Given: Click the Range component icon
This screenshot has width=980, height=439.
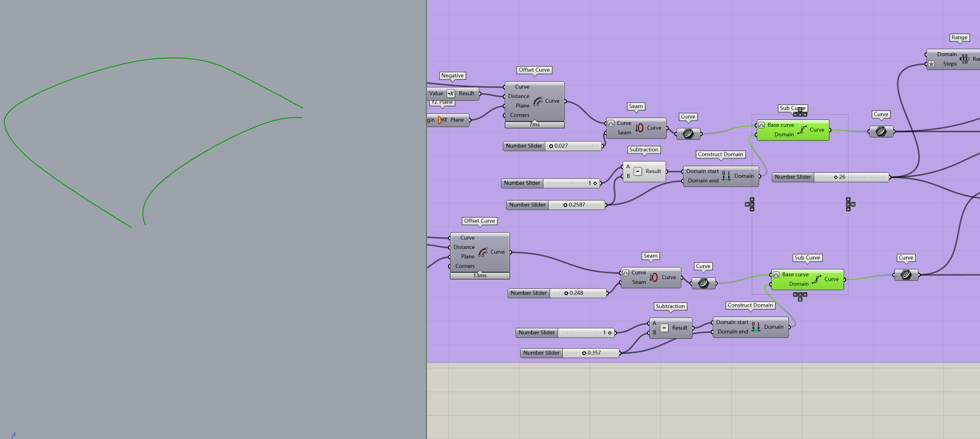Looking at the screenshot, I should [x=964, y=59].
